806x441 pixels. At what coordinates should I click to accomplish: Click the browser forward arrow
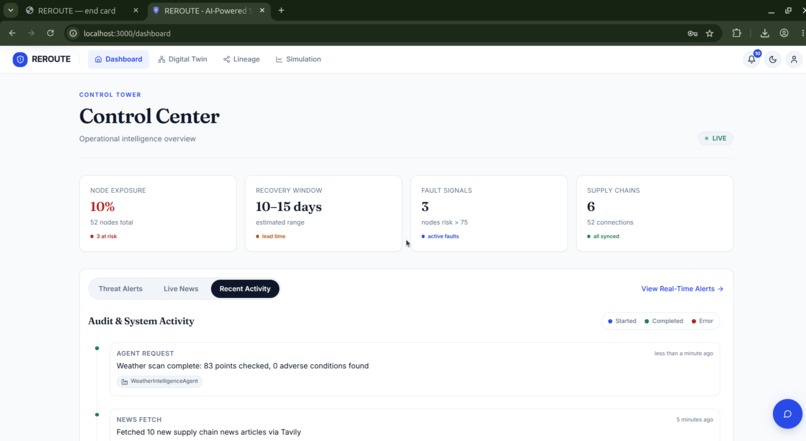point(31,33)
